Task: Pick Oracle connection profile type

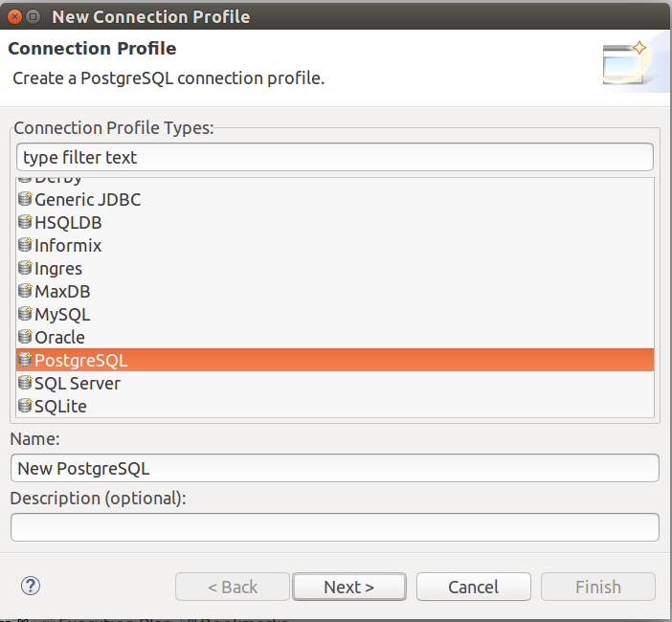Action: tap(335, 337)
